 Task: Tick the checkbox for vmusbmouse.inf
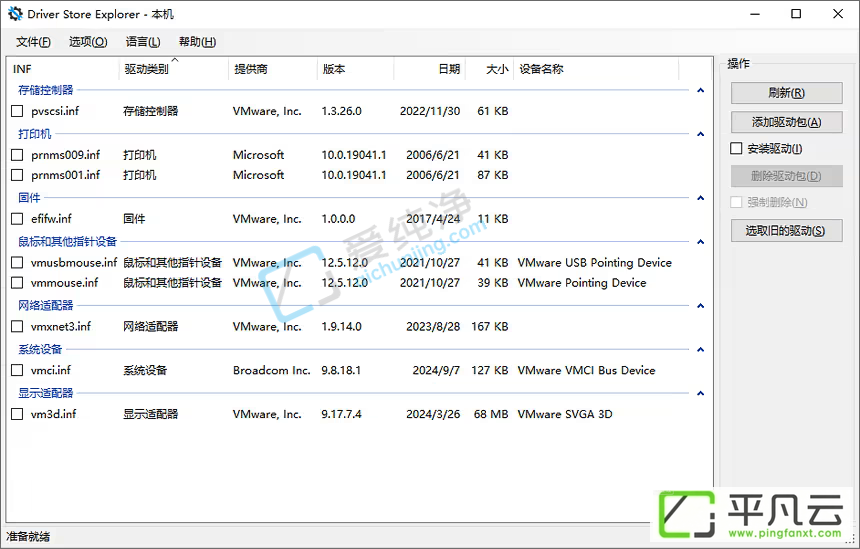(x=17, y=263)
